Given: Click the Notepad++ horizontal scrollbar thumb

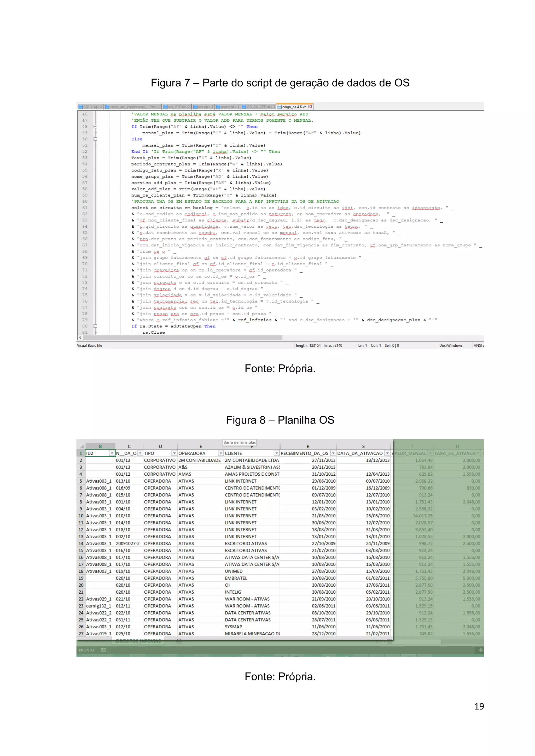Looking at the screenshot, I should pyautogui.click(x=183, y=338).
